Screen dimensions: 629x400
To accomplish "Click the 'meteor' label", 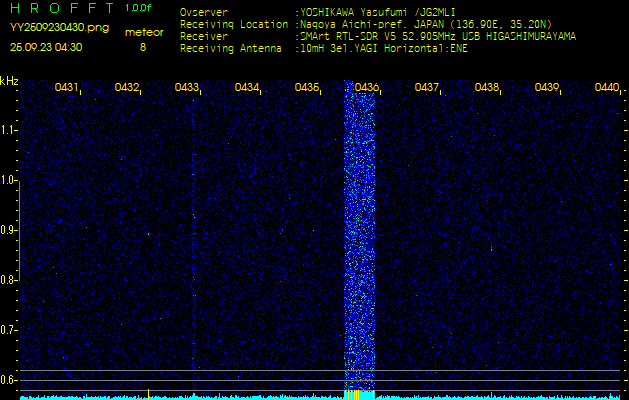I will tap(144, 32).
